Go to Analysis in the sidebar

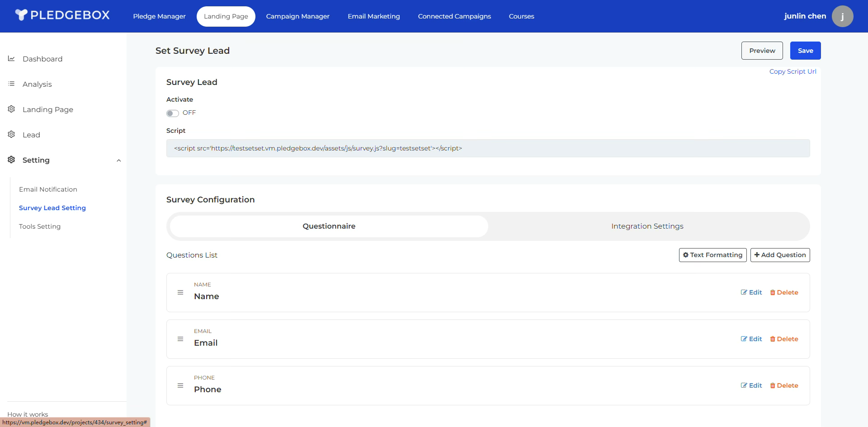click(x=37, y=84)
